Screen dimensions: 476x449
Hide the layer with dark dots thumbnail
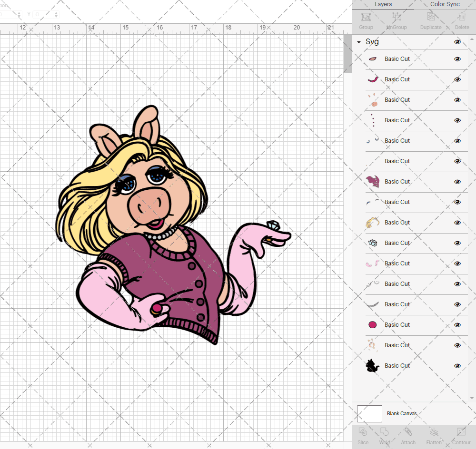pos(457,120)
